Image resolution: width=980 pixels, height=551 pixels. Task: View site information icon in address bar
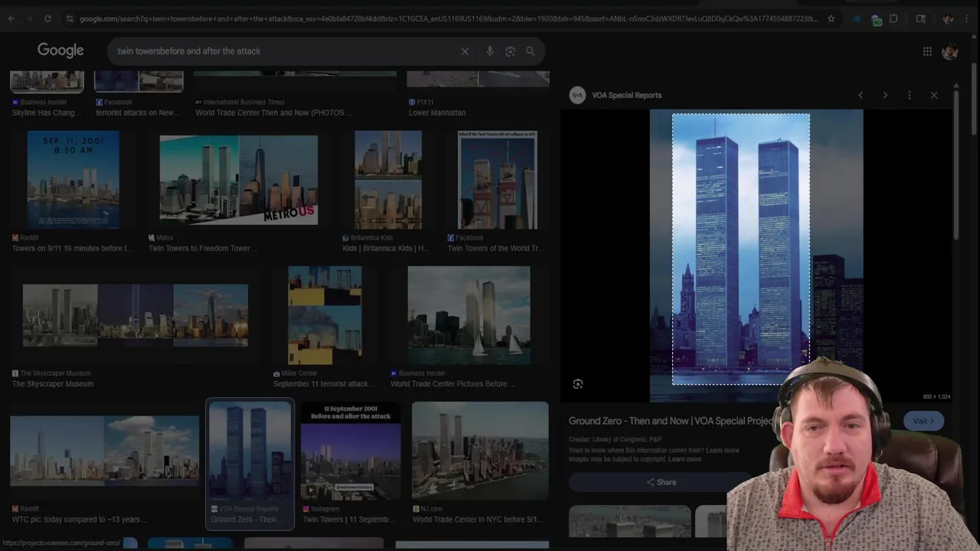70,18
